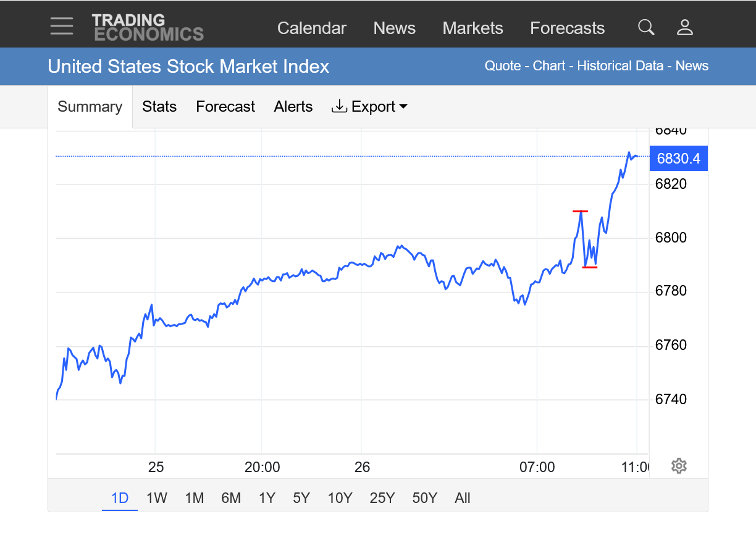Open the user account profile icon
756x556 pixels.
[685, 27]
